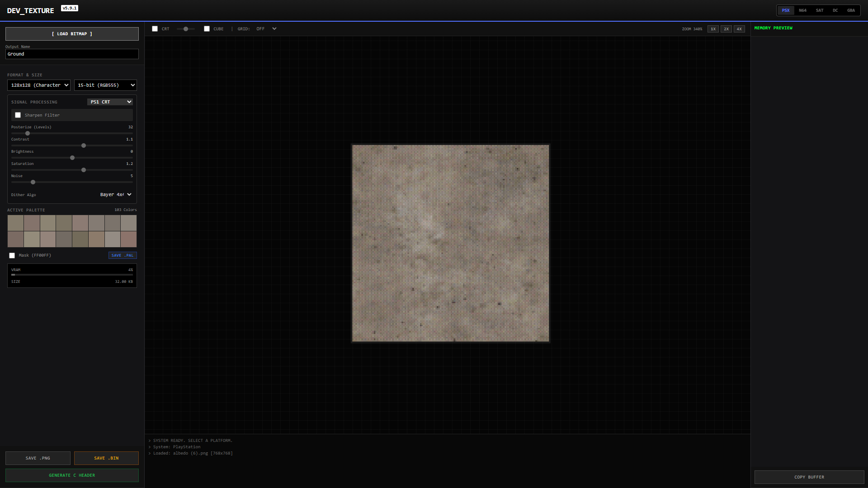Enable the CUBE preview checkbox
This screenshot has height=488, width=868.
click(x=207, y=29)
